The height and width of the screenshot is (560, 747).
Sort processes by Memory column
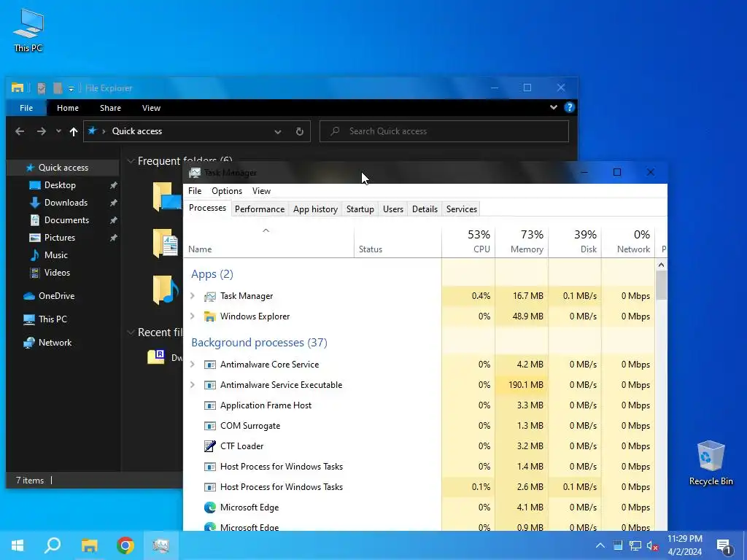coord(522,241)
